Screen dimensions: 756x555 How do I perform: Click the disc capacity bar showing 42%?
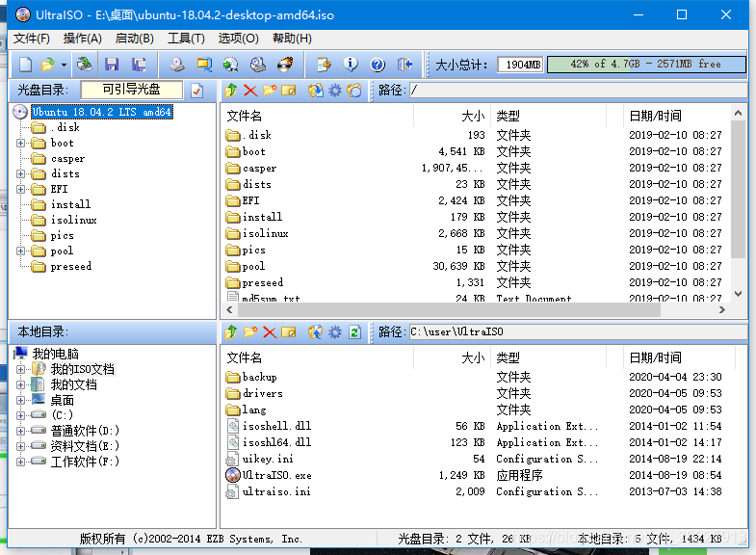[x=645, y=65]
